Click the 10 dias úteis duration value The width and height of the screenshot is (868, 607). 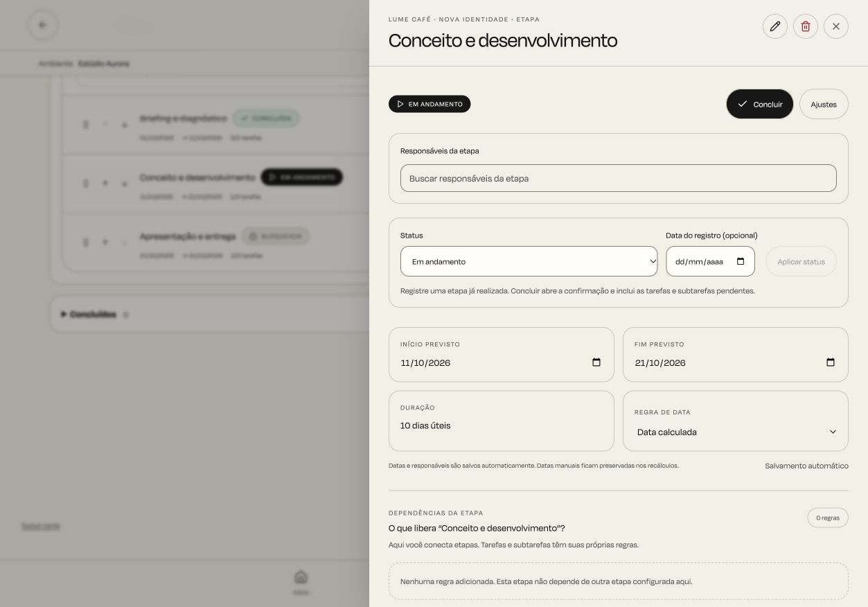425,425
